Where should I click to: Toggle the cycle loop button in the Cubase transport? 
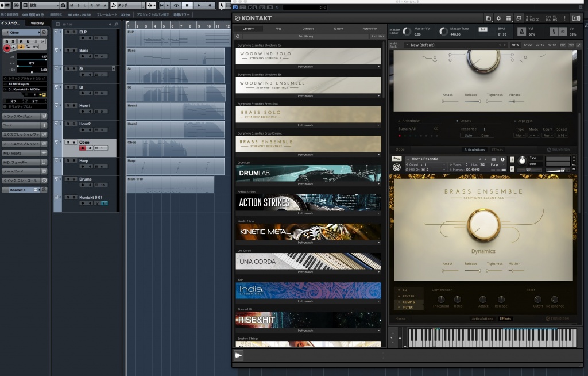176,5
